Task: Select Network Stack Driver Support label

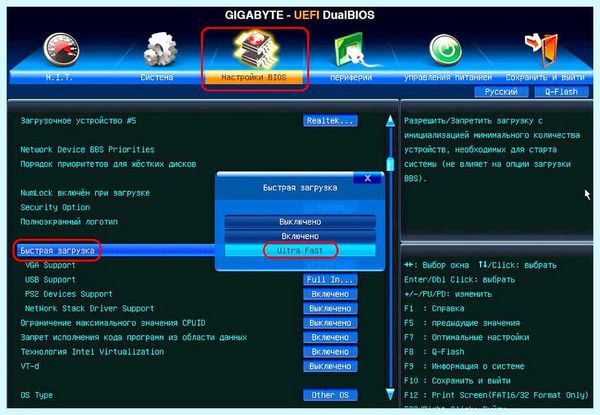Action: tap(89, 309)
